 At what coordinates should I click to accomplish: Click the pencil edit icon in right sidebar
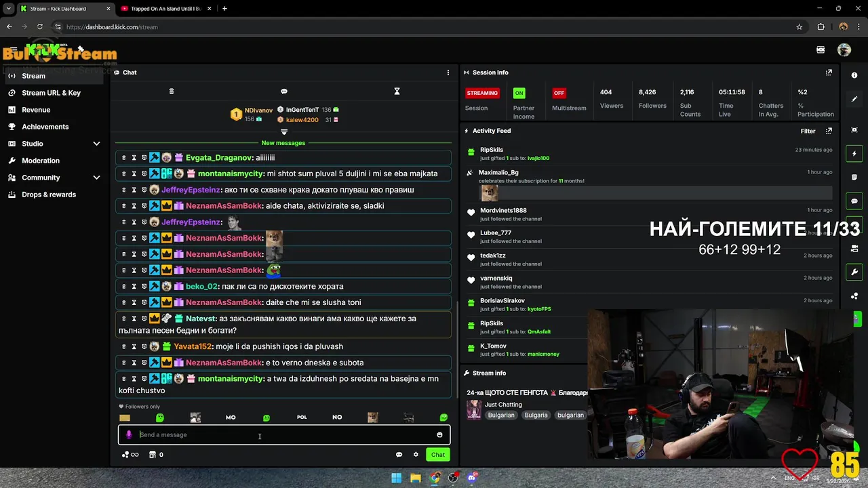click(x=854, y=99)
